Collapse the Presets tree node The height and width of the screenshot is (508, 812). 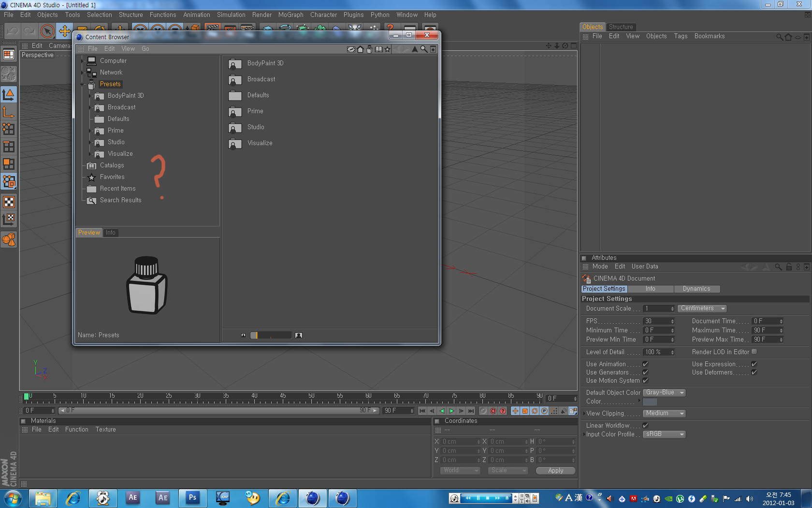click(x=82, y=84)
